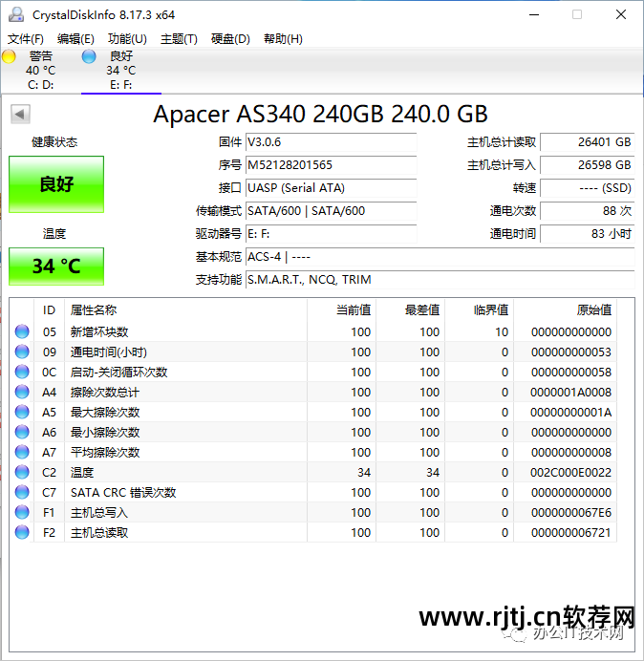Open the 硬盘(D) menu
The image size is (644, 661).
pos(230,39)
